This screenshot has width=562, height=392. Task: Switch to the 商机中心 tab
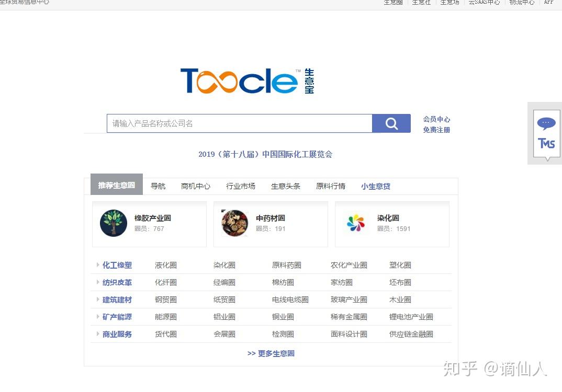196,186
